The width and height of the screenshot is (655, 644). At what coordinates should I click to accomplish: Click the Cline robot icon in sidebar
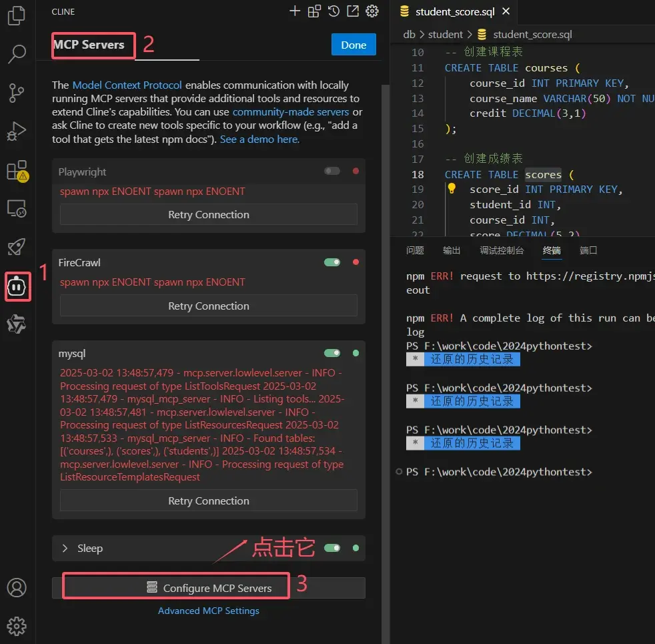[x=17, y=287]
